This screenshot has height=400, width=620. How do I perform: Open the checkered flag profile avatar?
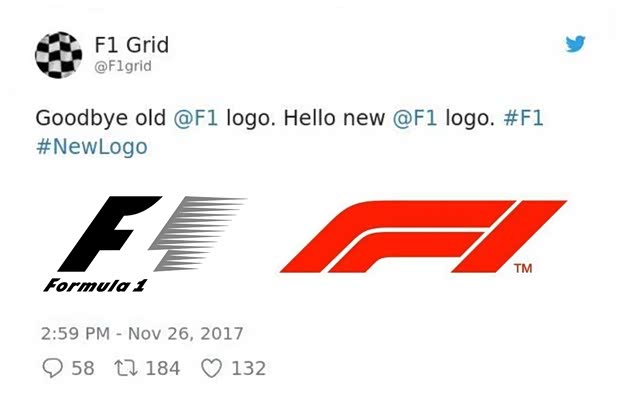click(x=59, y=54)
